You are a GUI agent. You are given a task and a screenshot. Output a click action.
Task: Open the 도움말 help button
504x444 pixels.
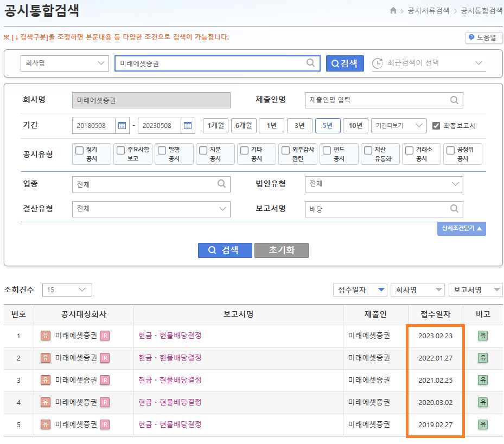point(483,37)
